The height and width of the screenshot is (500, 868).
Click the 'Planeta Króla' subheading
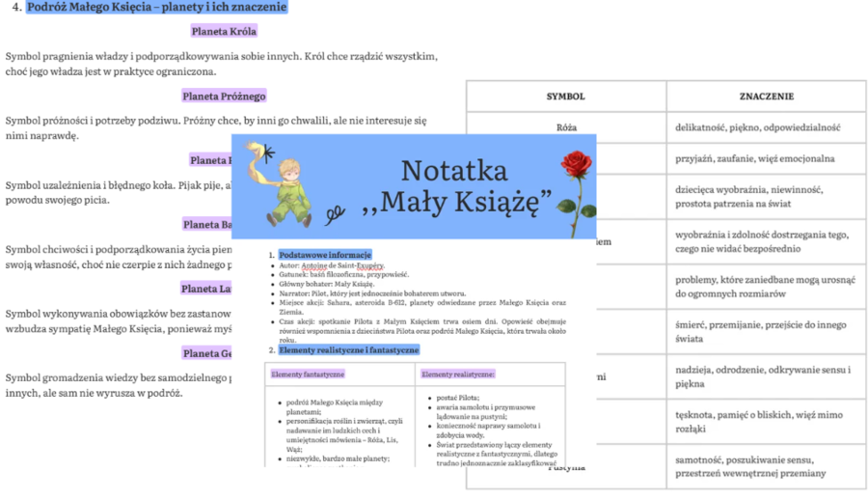click(224, 32)
